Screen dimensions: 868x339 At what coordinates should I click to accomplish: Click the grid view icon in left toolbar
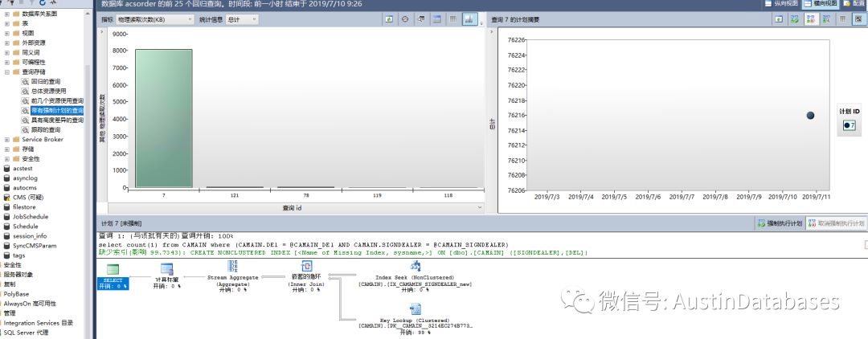click(453, 18)
